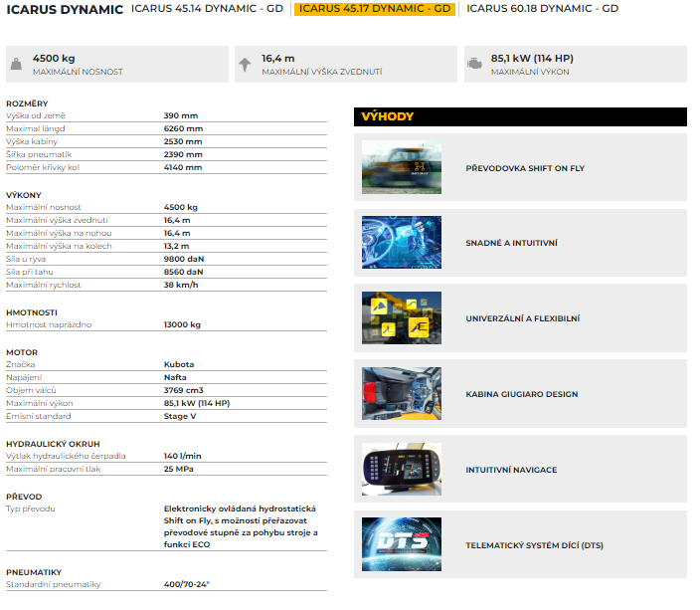Click the 9800 daN value
This screenshot has width=700, height=610.
(x=184, y=259)
